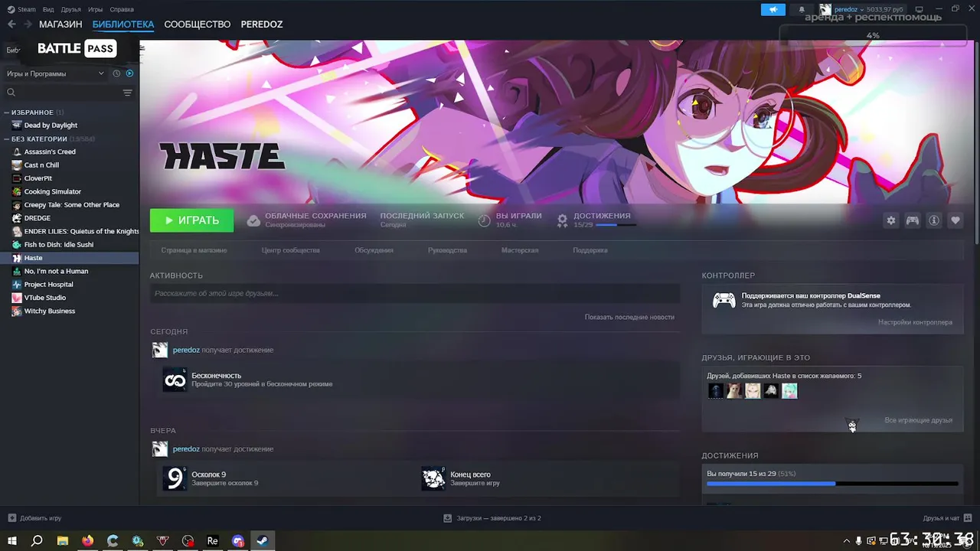Viewport: 980px width, 551px height.
Task: Open the Друзья menu
Action: click(71, 9)
